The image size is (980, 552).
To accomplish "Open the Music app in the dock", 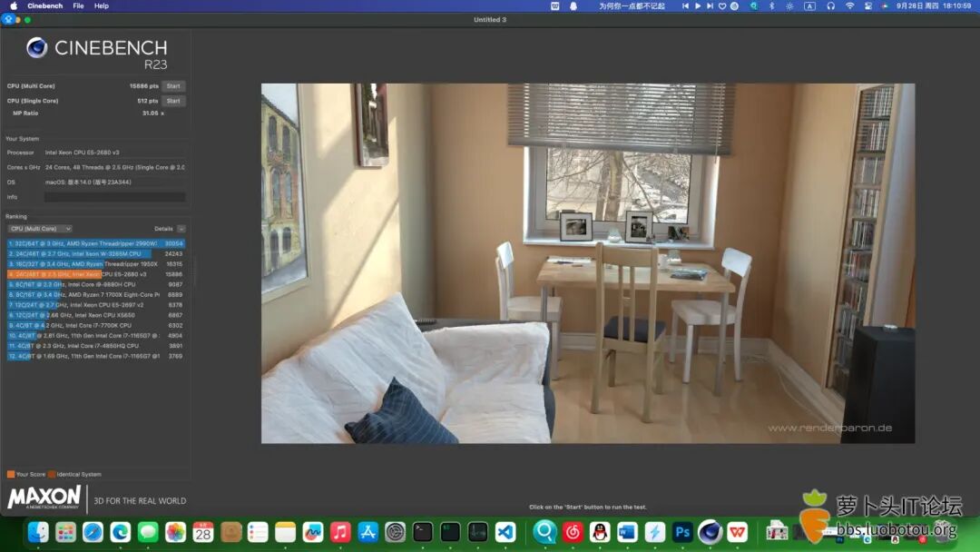I will (x=340, y=532).
